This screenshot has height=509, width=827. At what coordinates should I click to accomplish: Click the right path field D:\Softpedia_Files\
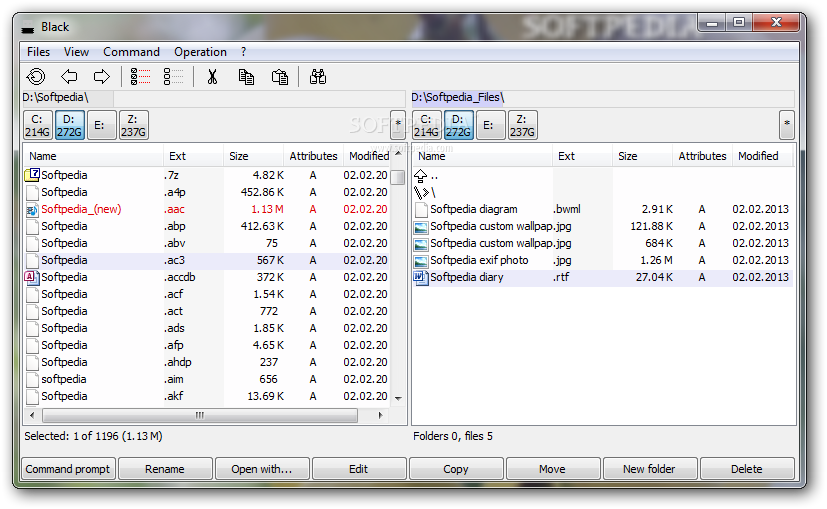[603, 98]
